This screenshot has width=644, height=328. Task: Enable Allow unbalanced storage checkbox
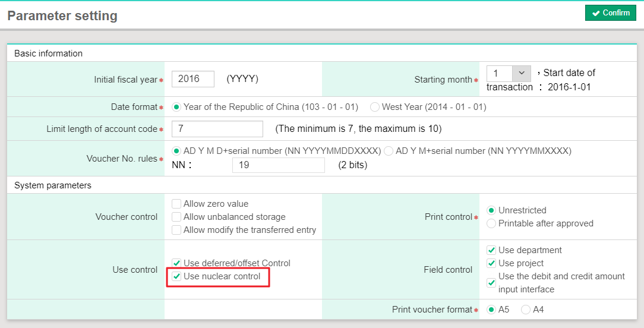176,217
